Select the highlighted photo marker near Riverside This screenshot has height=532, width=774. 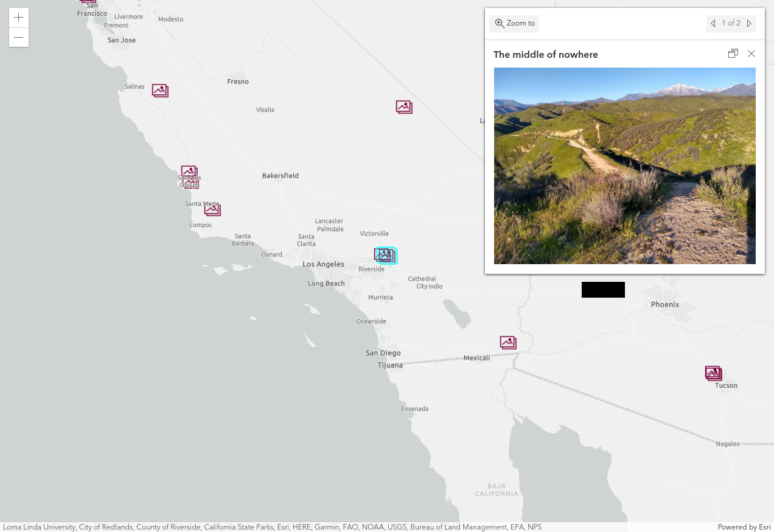(386, 256)
